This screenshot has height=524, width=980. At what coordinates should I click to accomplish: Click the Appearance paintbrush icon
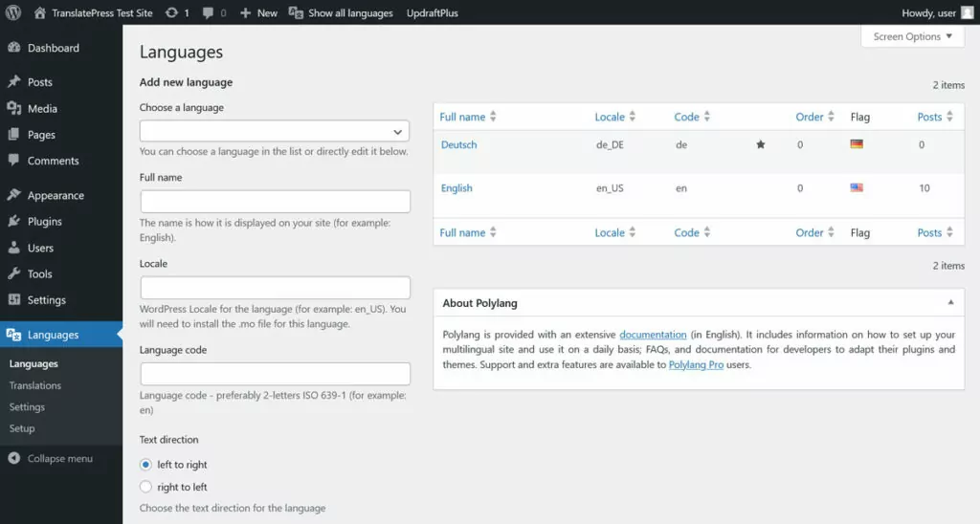[13, 195]
